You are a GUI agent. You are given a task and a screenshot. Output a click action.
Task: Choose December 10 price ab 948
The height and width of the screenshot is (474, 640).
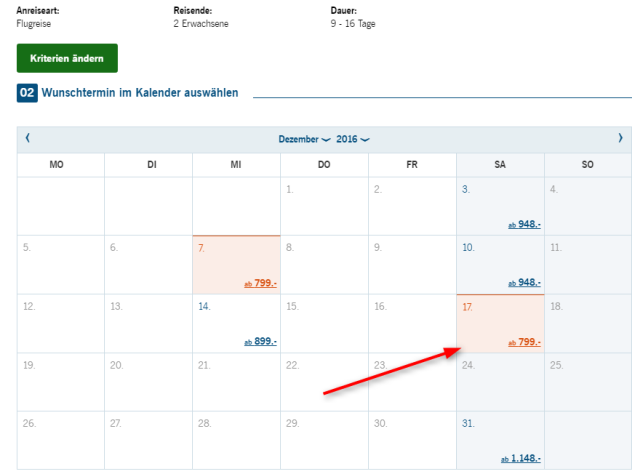pos(524,283)
